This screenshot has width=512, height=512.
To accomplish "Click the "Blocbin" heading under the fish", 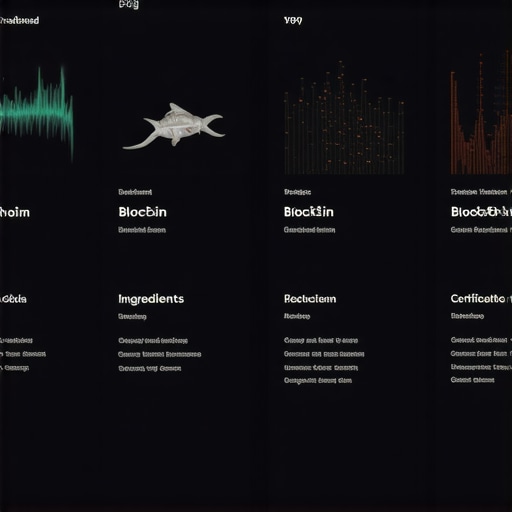I will coord(142,212).
